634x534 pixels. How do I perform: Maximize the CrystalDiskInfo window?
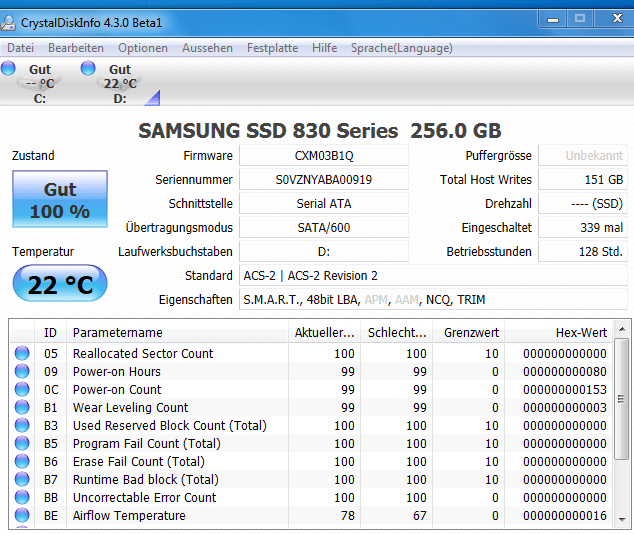pyautogui.click(x=580, y=19)
